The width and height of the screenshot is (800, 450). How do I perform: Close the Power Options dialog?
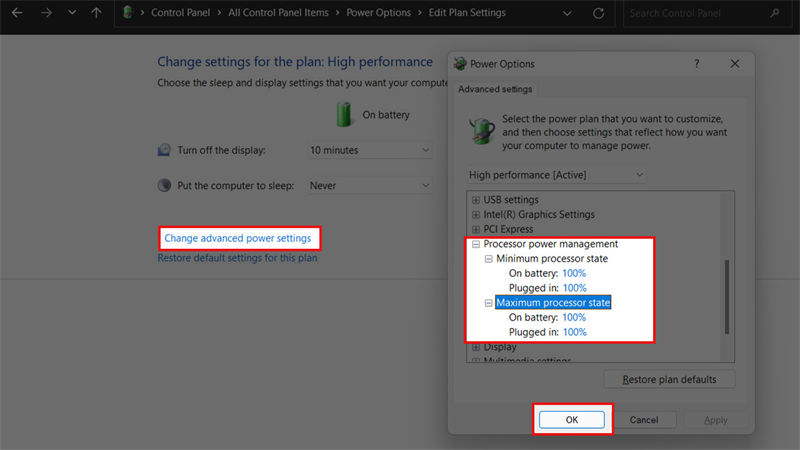tap(735, 64)
